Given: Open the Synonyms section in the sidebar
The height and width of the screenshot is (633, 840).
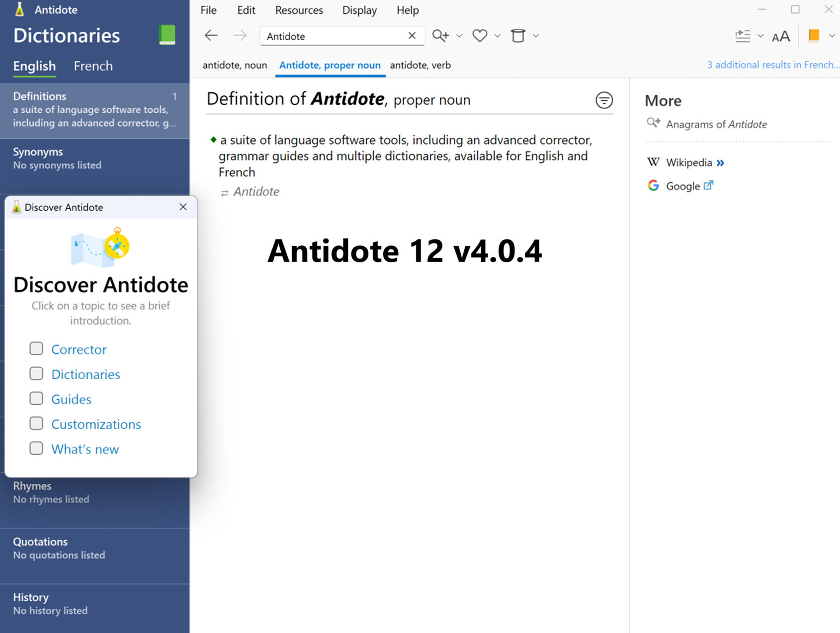Looking at the screenshot, I should [94, 166].
